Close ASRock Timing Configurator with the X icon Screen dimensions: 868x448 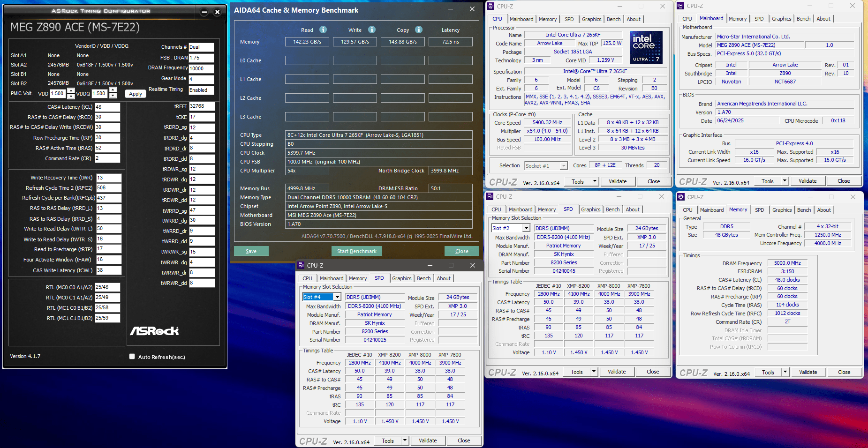tap(217, 12)
